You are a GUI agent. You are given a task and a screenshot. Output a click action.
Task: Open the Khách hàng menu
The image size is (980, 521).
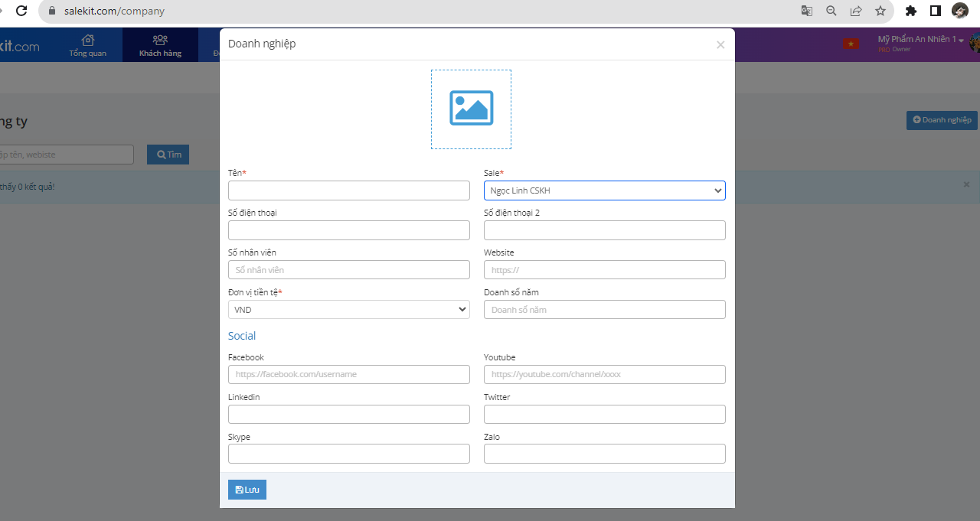click(x=160, y=45)
